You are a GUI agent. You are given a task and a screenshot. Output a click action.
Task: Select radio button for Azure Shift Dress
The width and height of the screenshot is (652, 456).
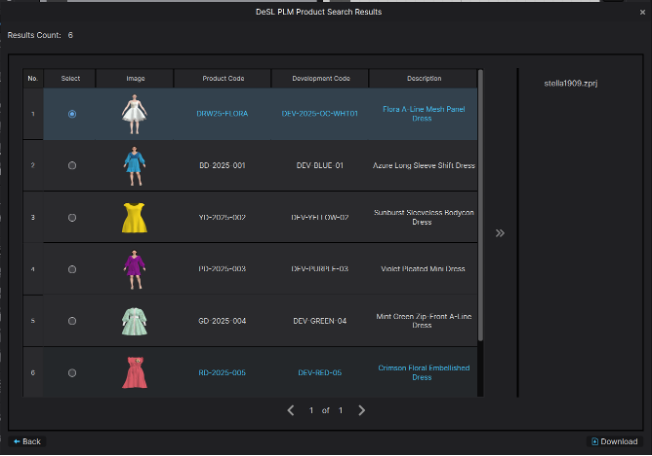click(x=71, y=166)
